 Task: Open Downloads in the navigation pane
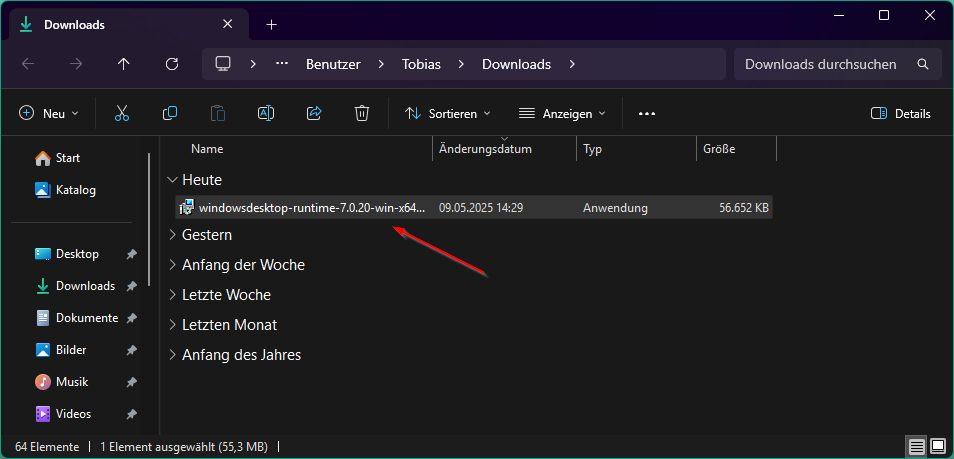point(76,286)
